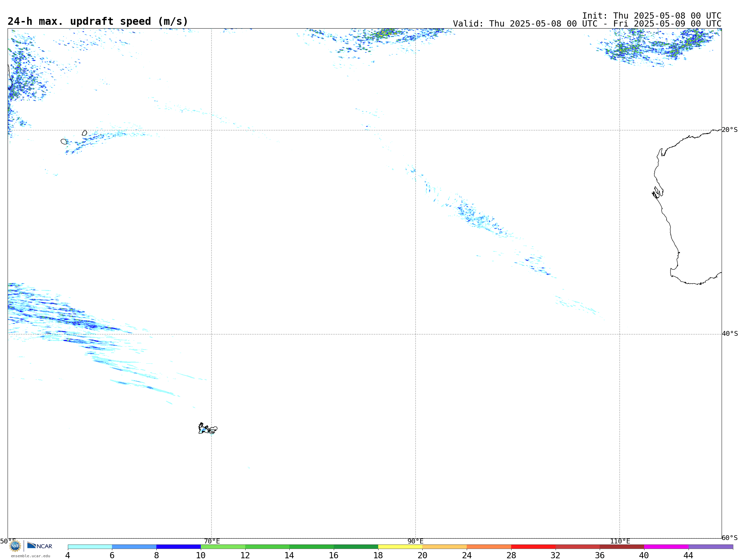This screenshot has height=560, width=744.
Task: Click the orange 24-28 colorbar swatch
Action: 489,547
